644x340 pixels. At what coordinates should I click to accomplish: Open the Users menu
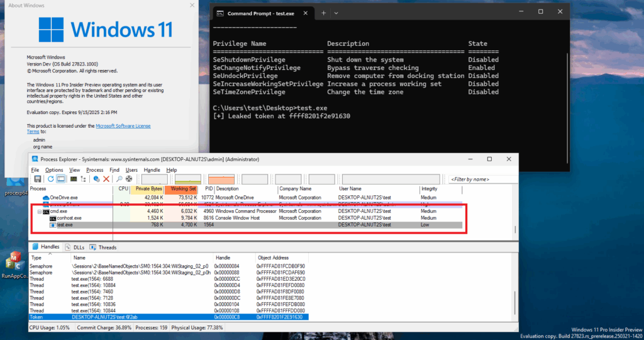131,170
